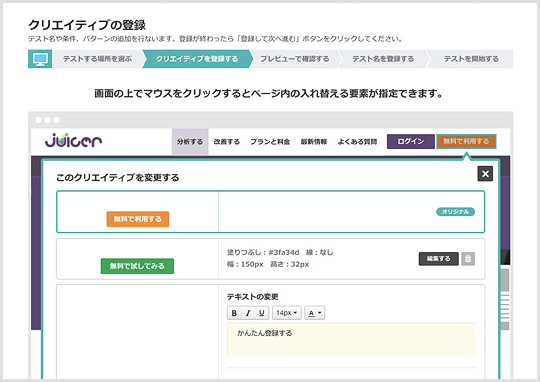Open the text color dropdown
The height and width of the screenshot is (382, 540).
coord(314,313)
